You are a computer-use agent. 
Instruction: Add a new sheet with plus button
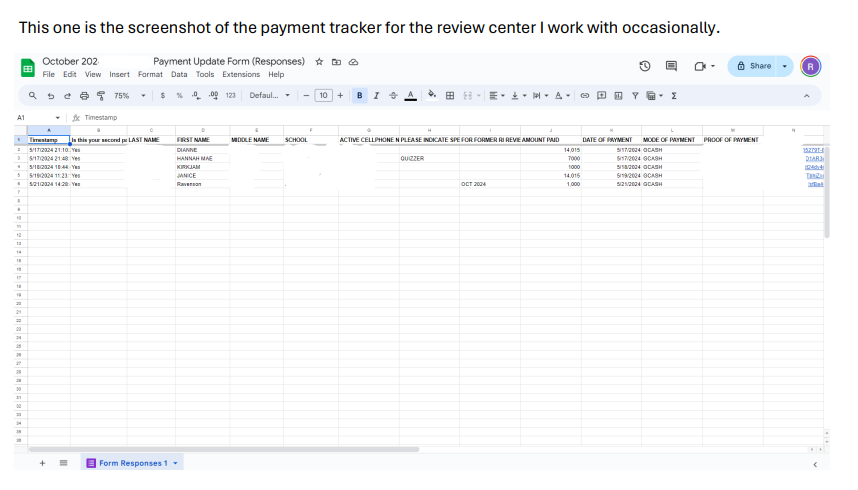click(x=42, y=463)
